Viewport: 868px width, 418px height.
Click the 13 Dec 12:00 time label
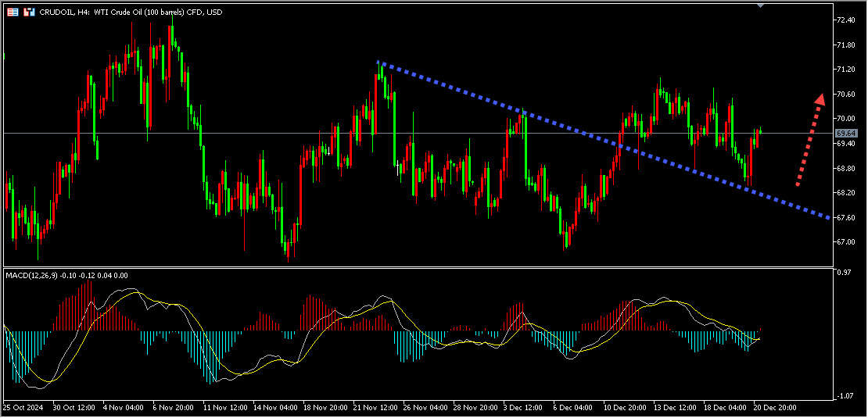point(676,407)
